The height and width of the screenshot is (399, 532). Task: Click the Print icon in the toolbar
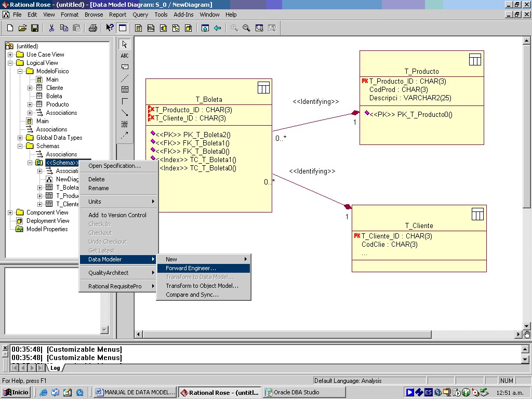click(92, 28)
